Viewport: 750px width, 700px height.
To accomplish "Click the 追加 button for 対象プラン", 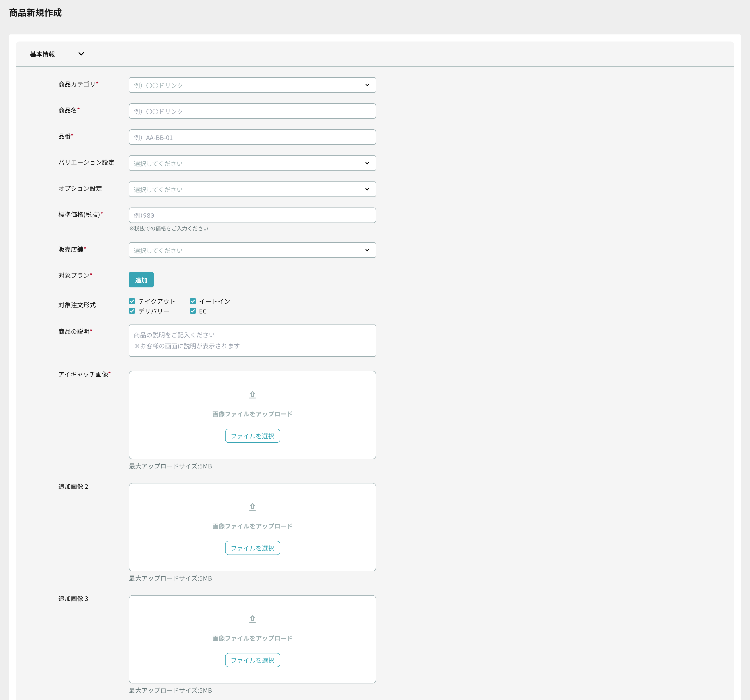I will [x=141, y=280].
